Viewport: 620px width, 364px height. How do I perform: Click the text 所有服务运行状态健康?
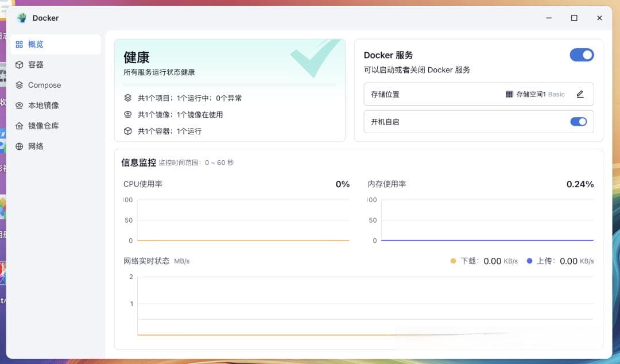pyautogui.click(x=159, y=72)
